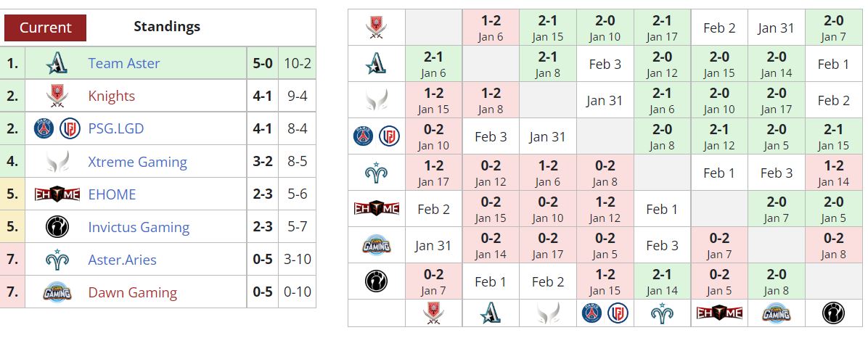
Task: Click the EHOME logo in standings
Action: [57, 194]
